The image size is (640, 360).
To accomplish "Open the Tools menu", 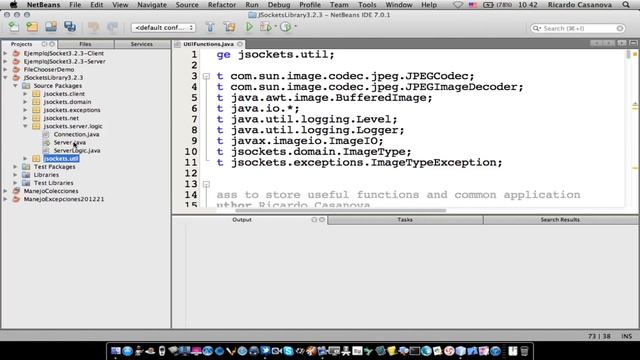I will 367,5.
